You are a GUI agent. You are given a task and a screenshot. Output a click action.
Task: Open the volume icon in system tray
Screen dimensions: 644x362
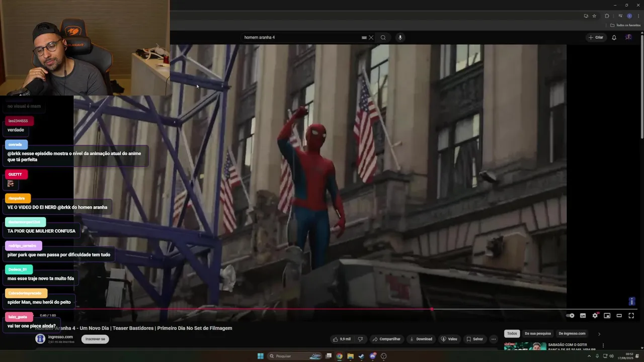(611, 356)
